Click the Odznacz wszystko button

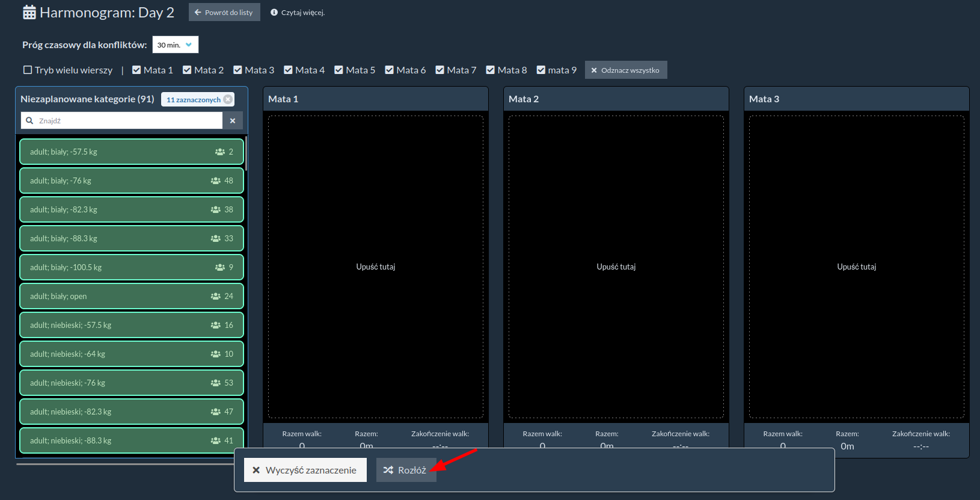tap(625, 70)
